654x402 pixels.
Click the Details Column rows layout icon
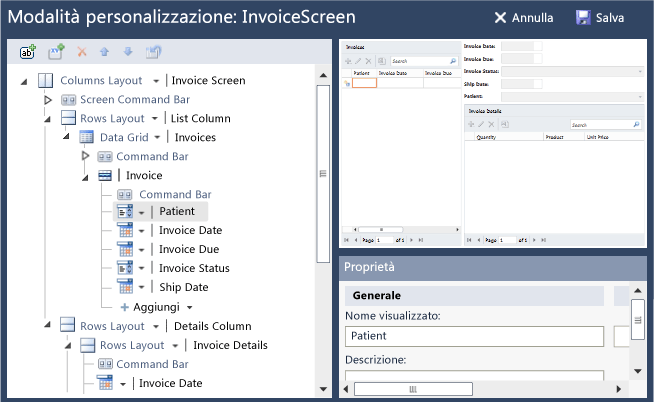tap(68, 325)
